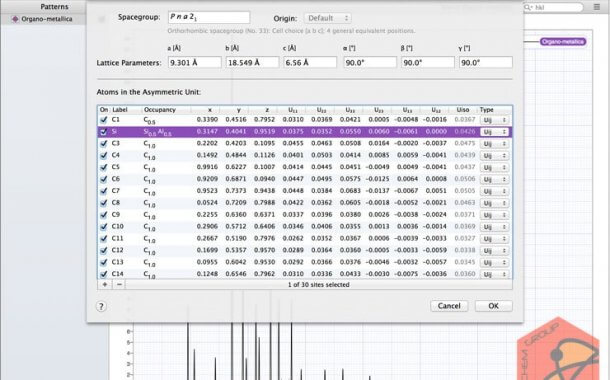
Task: Toggle the On checkbox for atom C9
Action: (103, 215)
